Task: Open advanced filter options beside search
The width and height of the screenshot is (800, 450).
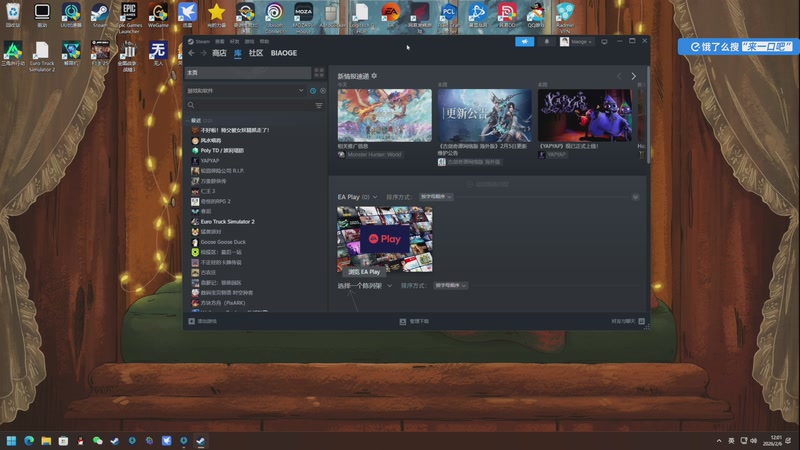Action: point(319,105)
